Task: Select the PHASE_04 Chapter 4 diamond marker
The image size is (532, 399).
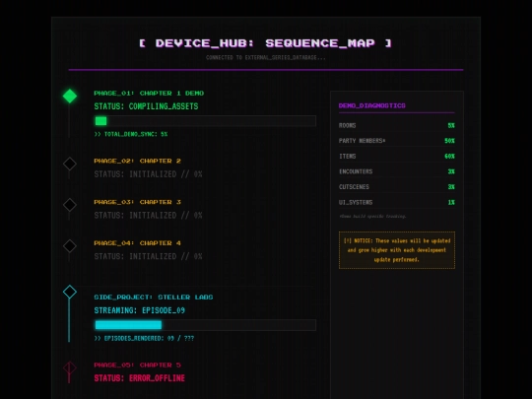Action: (70, 246)
